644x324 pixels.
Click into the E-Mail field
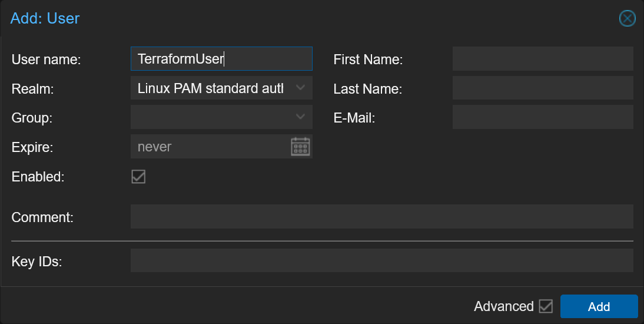pos(543,117)
